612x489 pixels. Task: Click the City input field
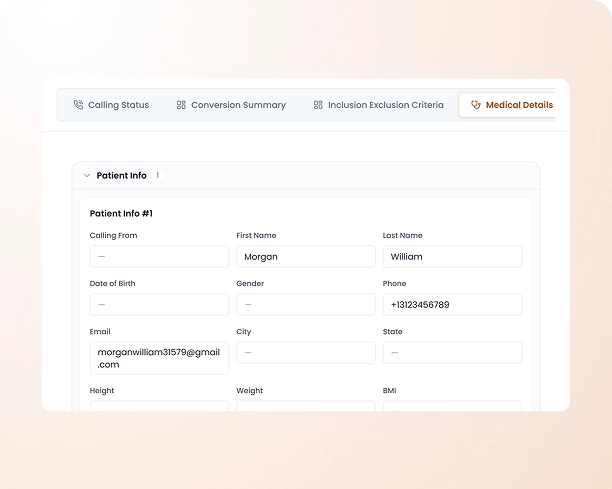306,352
